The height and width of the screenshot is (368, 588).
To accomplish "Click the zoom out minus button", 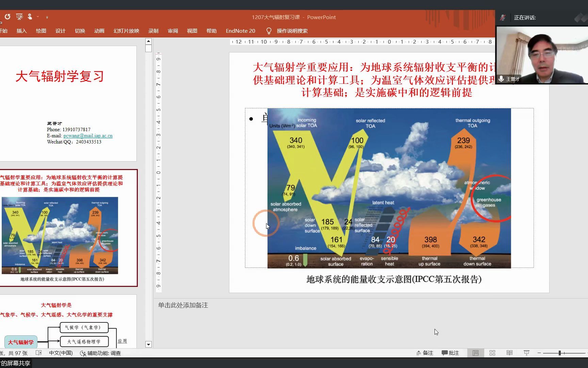I will click(539, 353).
